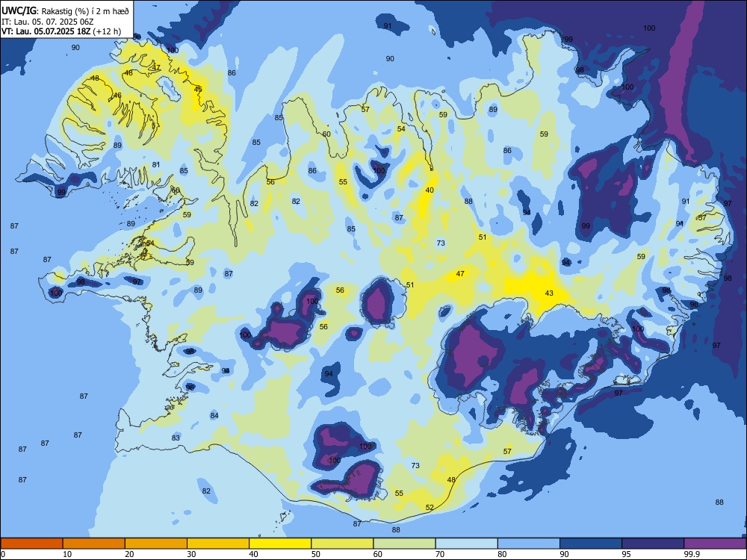Click the map value '46' in the Westfjords

[x=117, y=96]
